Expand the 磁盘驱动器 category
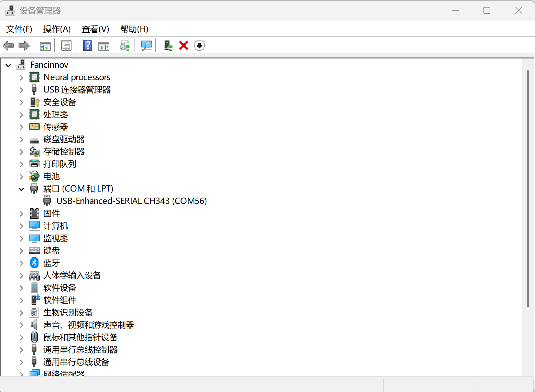The width and height of the screenshot is (535, 392). pos(21,140)
